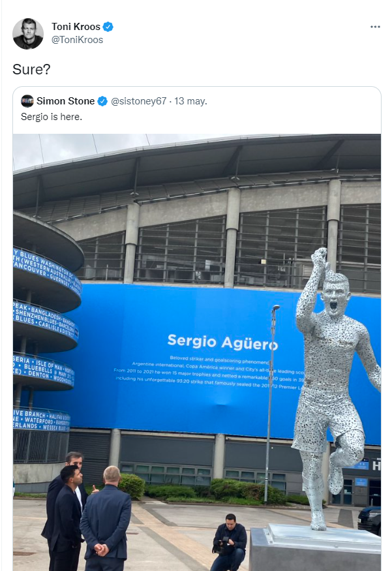Click Simon Stone's verified badge
Image resolution: width=392 pixels, height=571 pixels.
102,101
